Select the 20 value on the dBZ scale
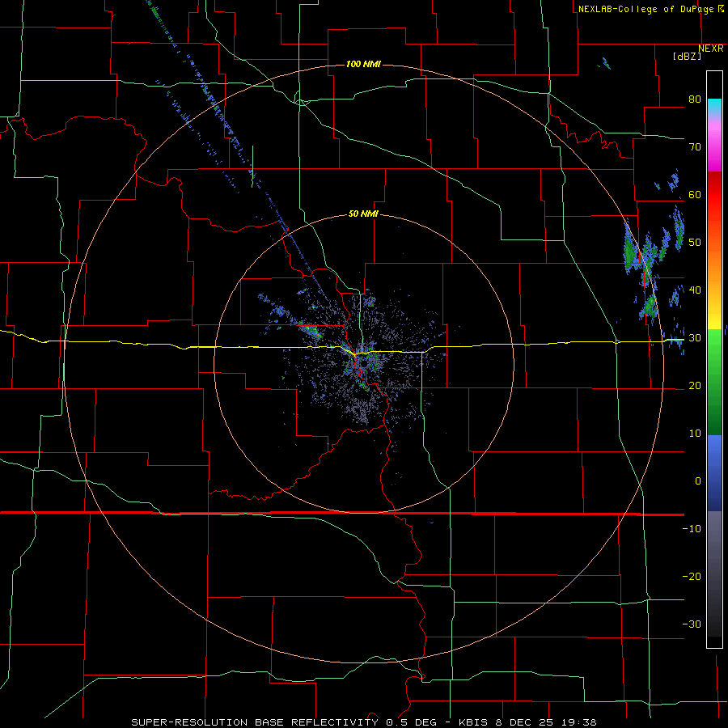 pyautogui.click(x=695, y=386)
